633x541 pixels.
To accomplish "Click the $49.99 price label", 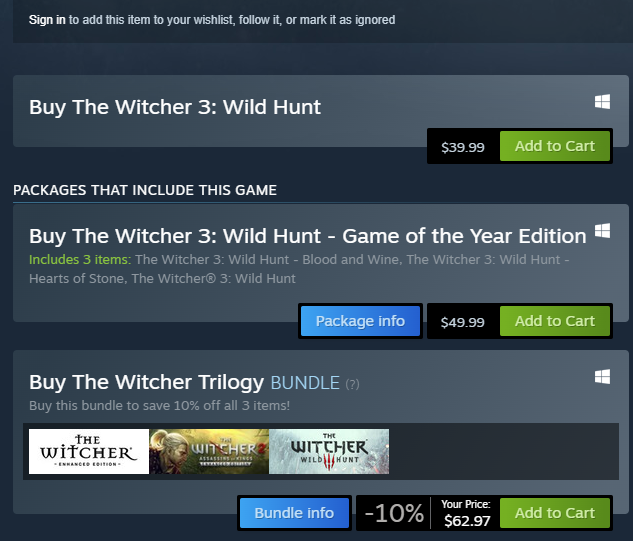I will click(463, 322).
